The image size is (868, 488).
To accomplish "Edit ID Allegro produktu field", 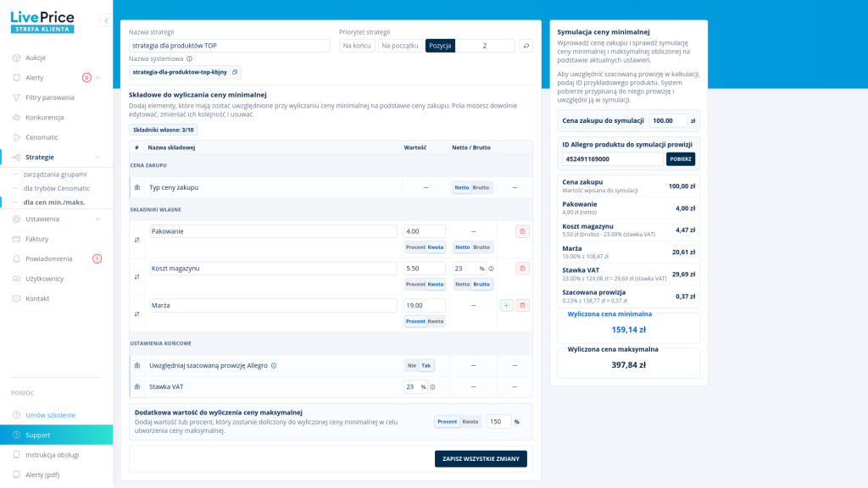I will click(x=612, y=158).
